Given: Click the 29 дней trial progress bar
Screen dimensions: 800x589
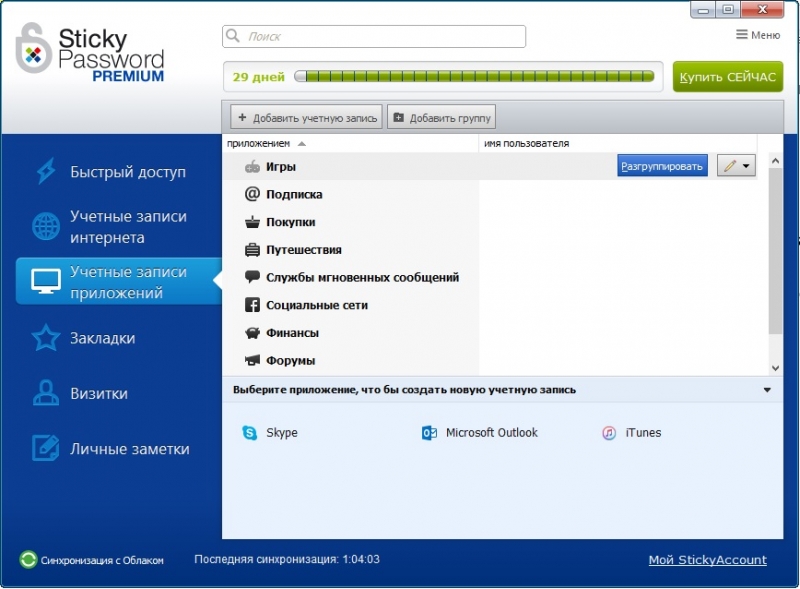Looking at the screenshot, I should (x=474, y=77).
